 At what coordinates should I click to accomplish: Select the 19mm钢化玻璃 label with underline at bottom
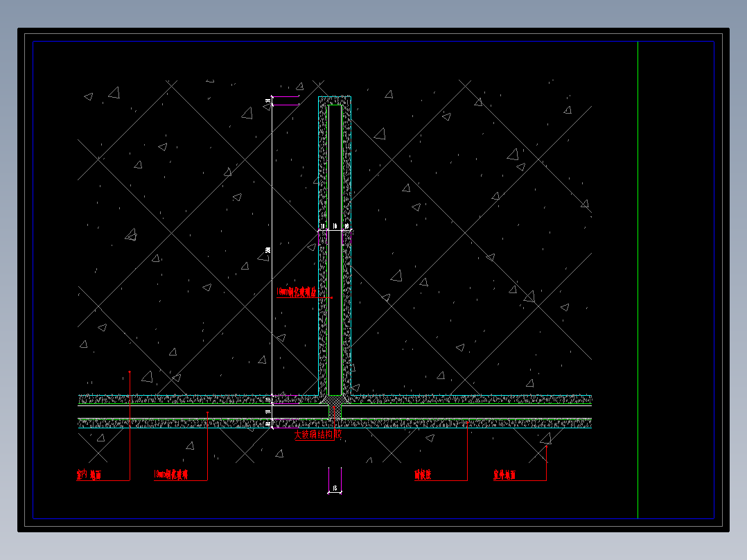click(x=170, y=474)
